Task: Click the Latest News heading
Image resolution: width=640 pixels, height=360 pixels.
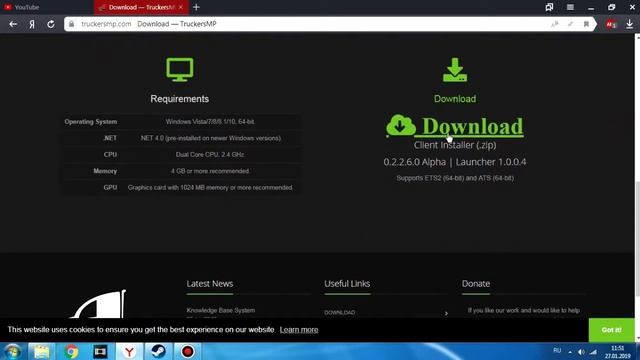Action: [210, 284]
